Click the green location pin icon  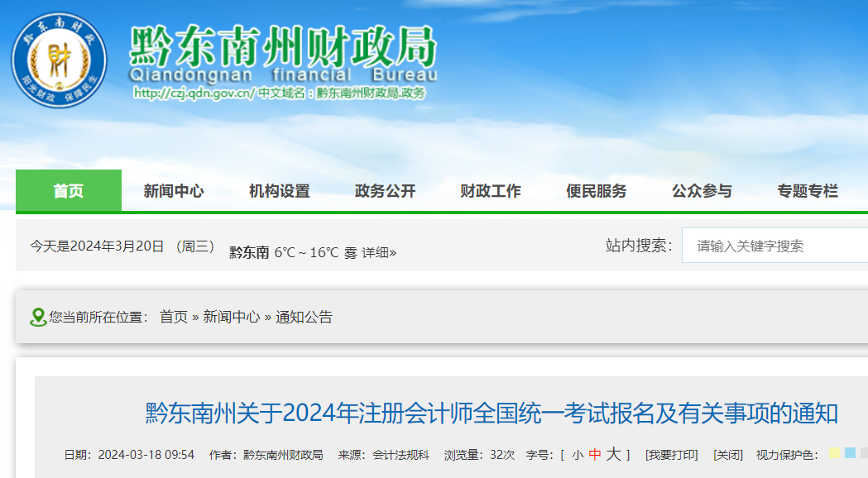click(x=38, y=318)
